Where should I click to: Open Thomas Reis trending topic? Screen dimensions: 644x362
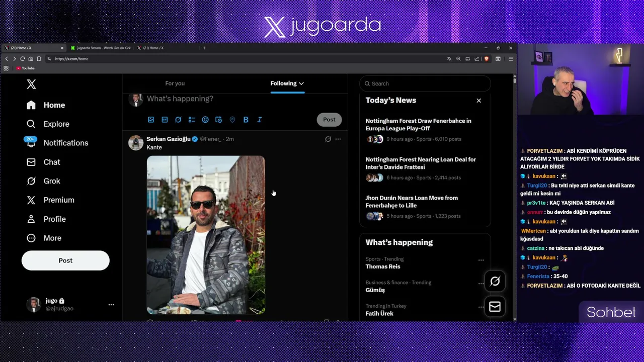pos(383,266)
